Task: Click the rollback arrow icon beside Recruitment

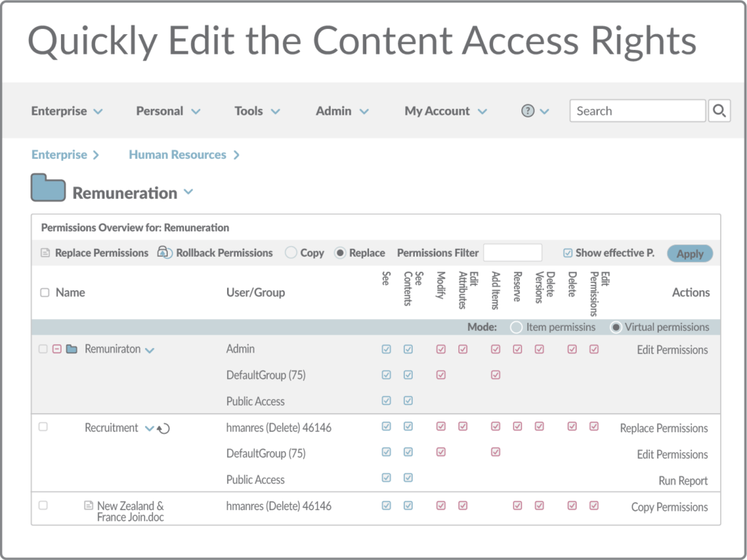Action: (164, 429)
